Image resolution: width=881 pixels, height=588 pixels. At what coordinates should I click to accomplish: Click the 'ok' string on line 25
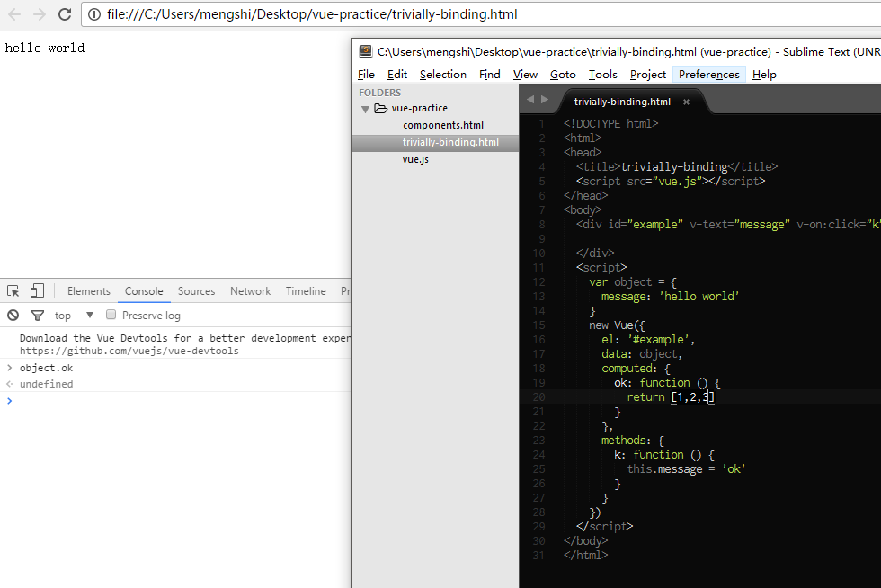click(x=734, y=468)
